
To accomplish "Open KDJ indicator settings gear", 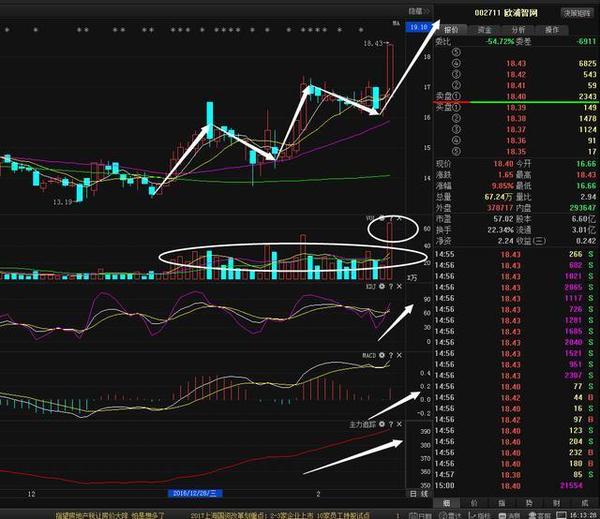I will (382, 286).
